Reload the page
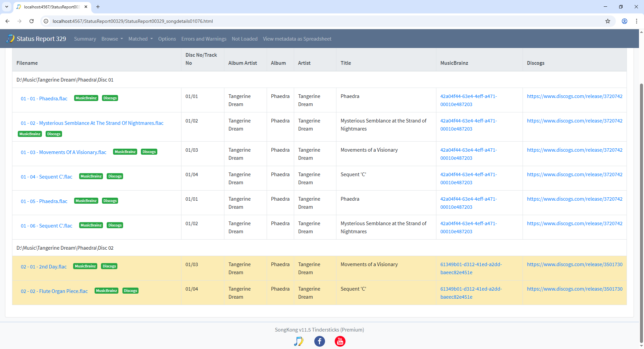644x349 pixels. click(32, 21)
